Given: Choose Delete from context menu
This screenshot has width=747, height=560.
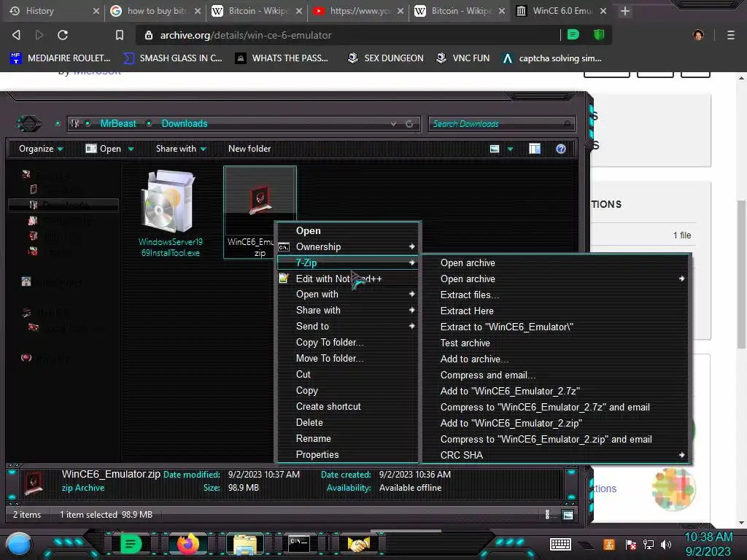Looking at the screenshot, I should coord(348,422).
